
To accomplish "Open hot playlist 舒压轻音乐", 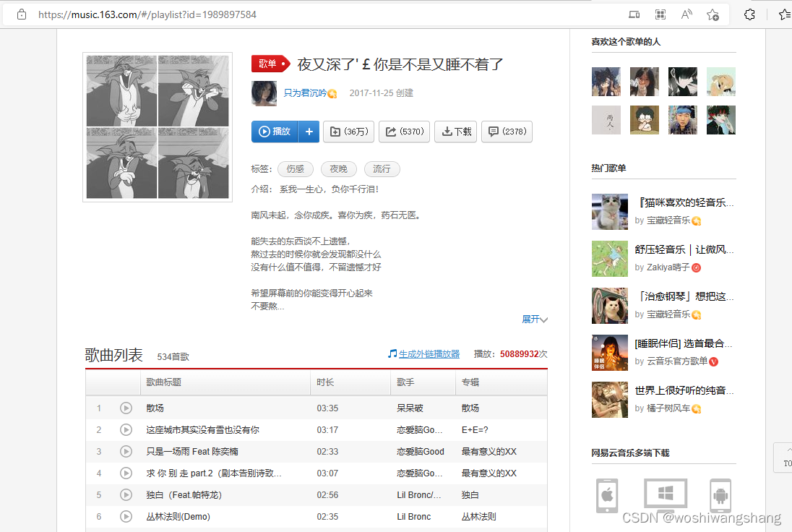I will click(684, 249).
